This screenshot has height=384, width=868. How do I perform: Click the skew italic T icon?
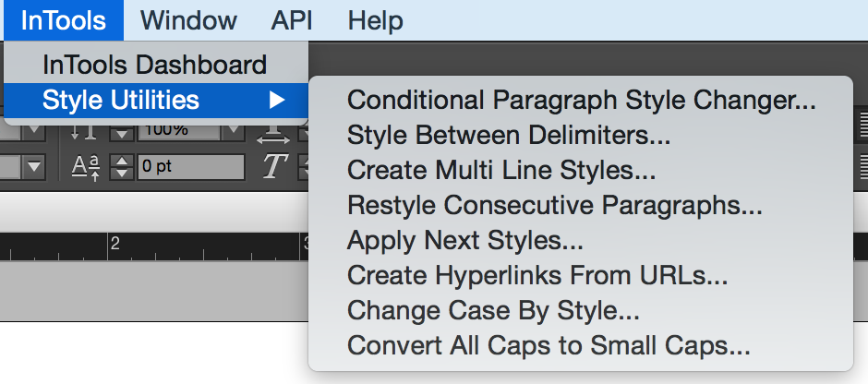coord(274,166)
